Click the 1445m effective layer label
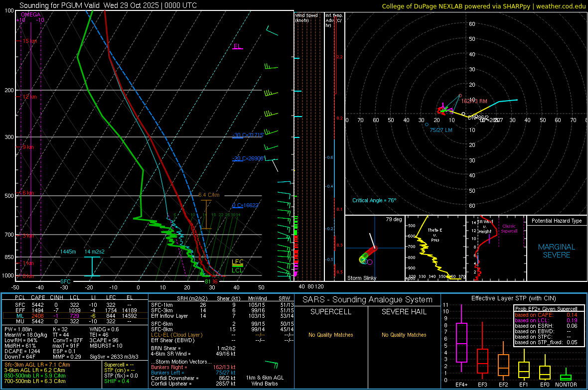The width and height of the screenshot is (588, 390). [x=68, y=252]
